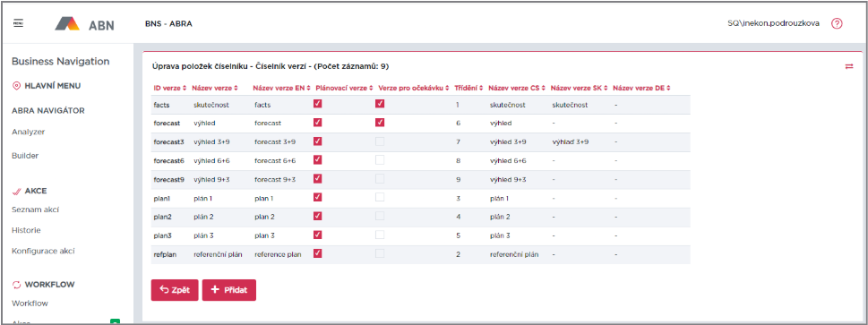The height and width of the screenshot is (325, 868).
Task: Click the 'plán 2' Název verze cell
Action: coord(203,217)
